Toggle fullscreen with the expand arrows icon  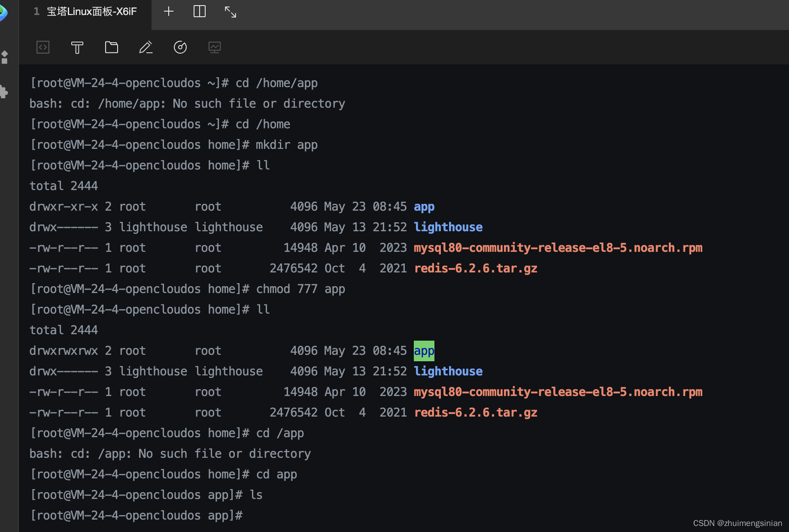(x=231, y=12)
